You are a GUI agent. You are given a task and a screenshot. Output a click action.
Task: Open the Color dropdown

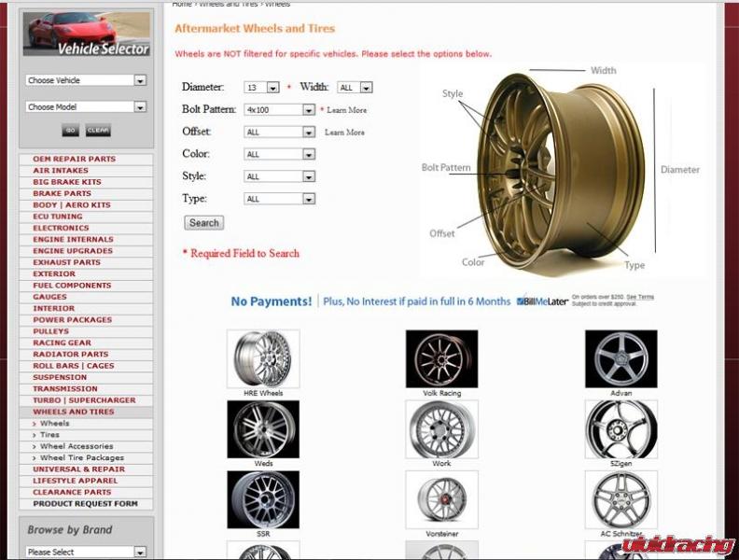point(280,154)
